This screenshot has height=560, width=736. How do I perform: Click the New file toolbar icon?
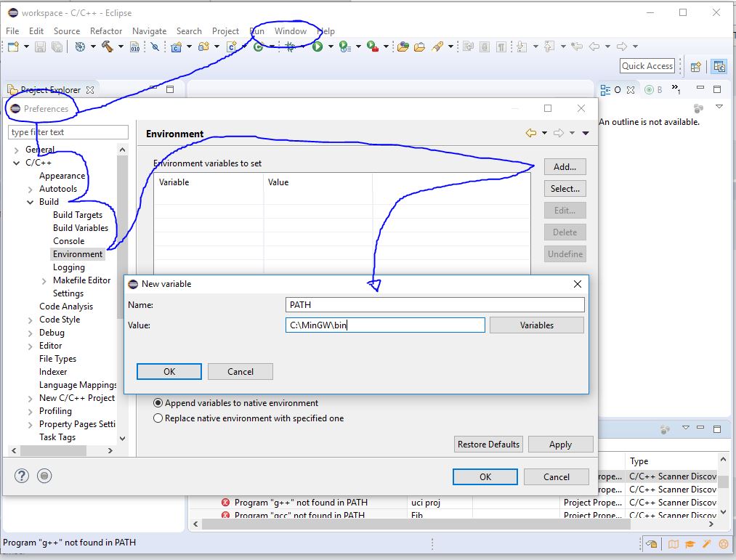(x=13, y=47)
